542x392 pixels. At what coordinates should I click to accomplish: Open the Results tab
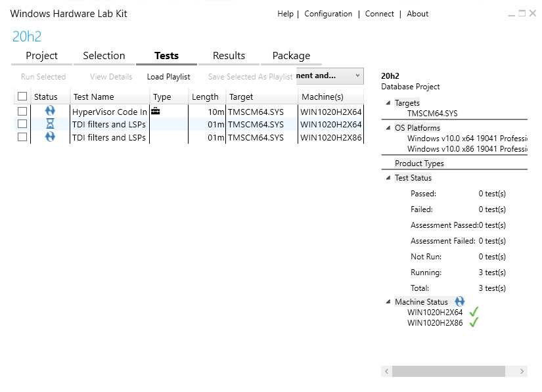(229, 56)
